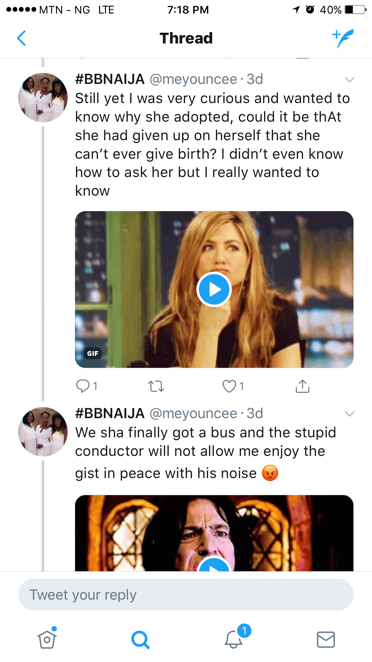The height and width of the screenshot is (662, 372).
Task: Play the second GIF below conductor tweet
Action: [x=214, y=533]
